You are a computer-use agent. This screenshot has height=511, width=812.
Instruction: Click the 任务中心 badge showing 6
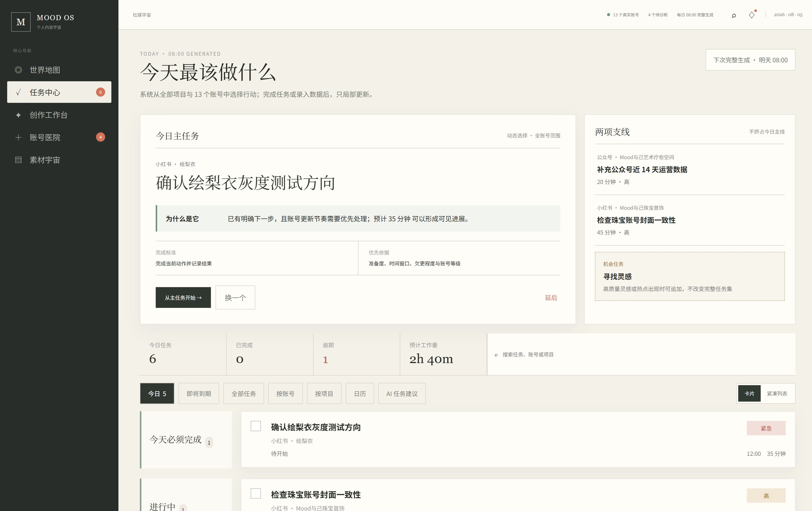tap(101, 92)
